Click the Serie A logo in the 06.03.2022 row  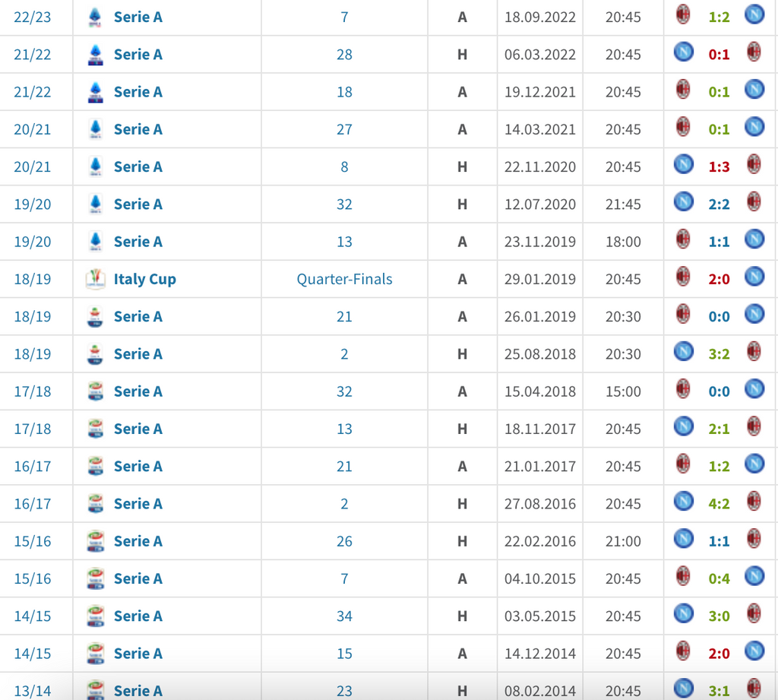pyautogui.click(x=95, y=55)
